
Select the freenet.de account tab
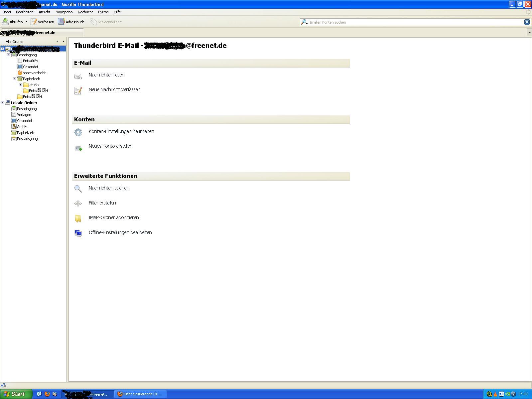[42, 32]
